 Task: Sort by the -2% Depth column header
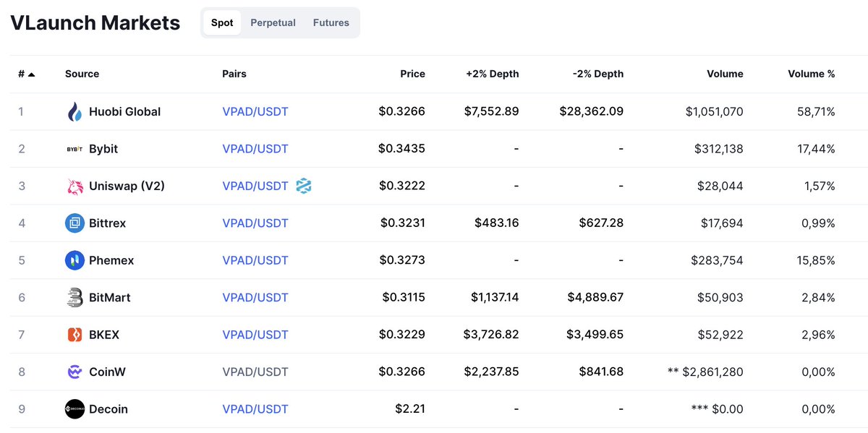point(597,74)
